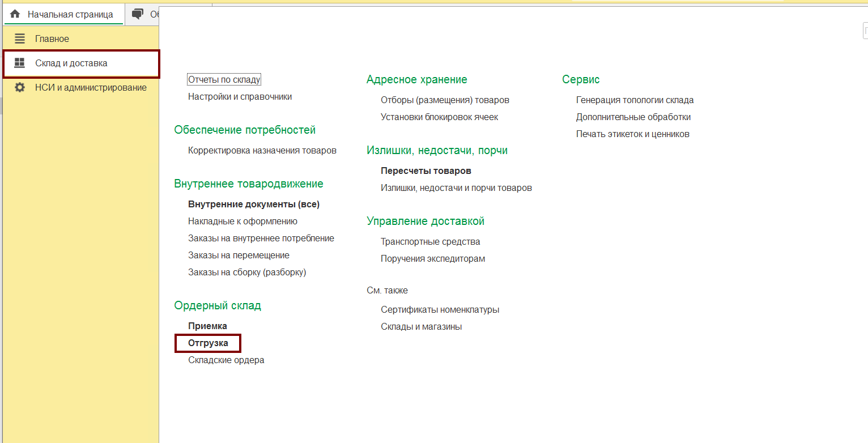868x443 pixels.
Task: Open Настройки и справочники
Action: (x=240, y=97)
